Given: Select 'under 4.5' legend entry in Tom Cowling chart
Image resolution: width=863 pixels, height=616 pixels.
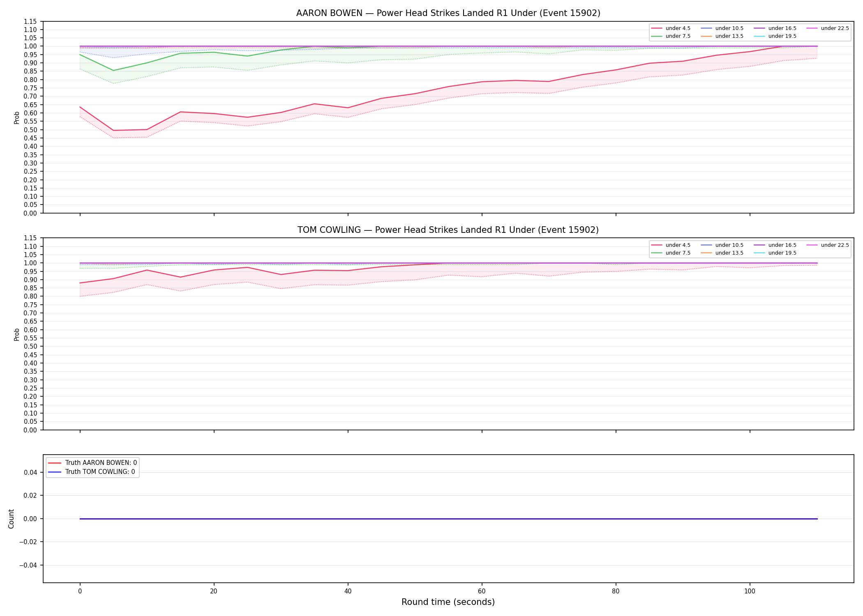Looking at the screenshot, I should tap(671, 245).
